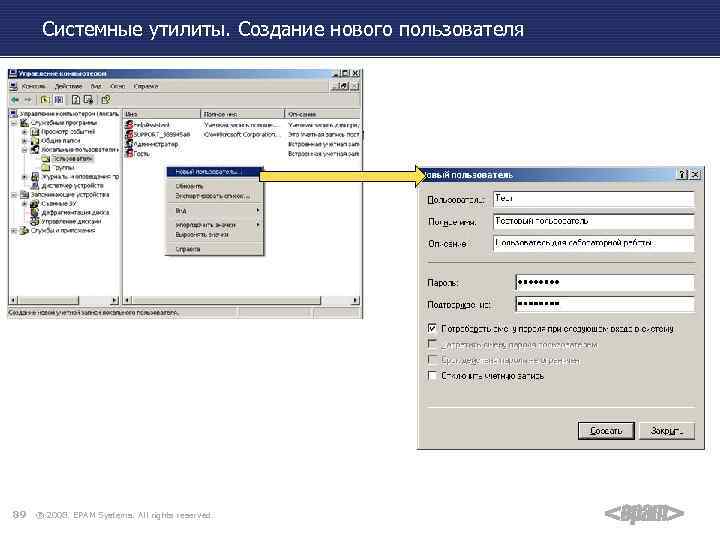Collapse the Локальные пользователи tree node
The height and width of the screenshot is (540, 720).
25,150
